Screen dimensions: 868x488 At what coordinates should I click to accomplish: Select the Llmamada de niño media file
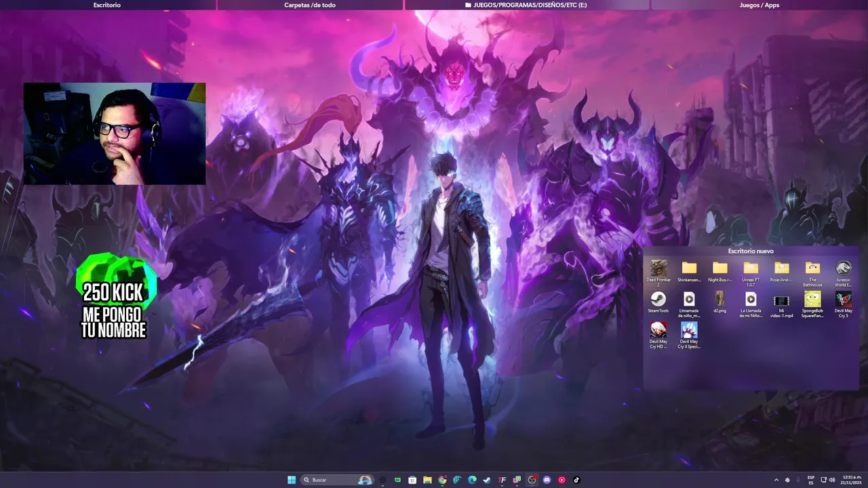689,304
